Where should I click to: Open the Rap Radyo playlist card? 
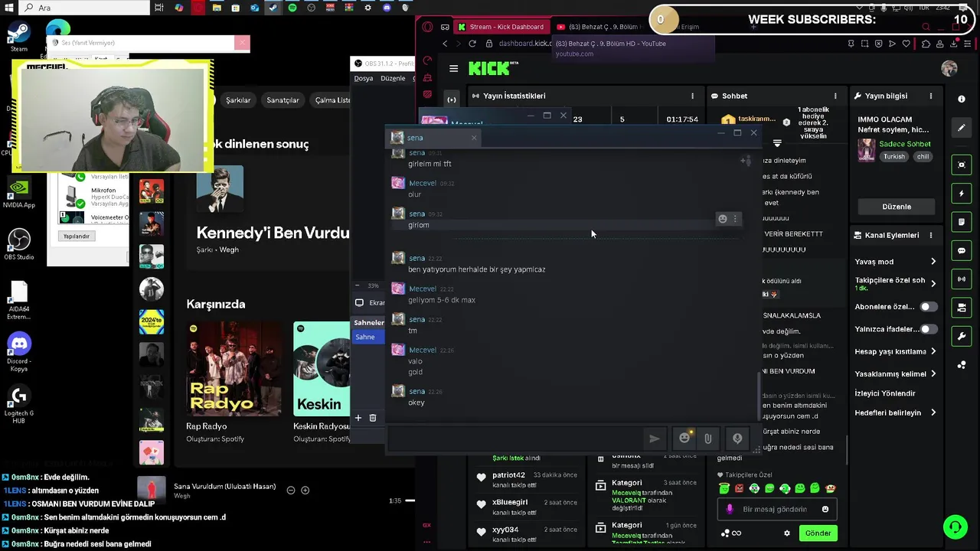point(233,383)
